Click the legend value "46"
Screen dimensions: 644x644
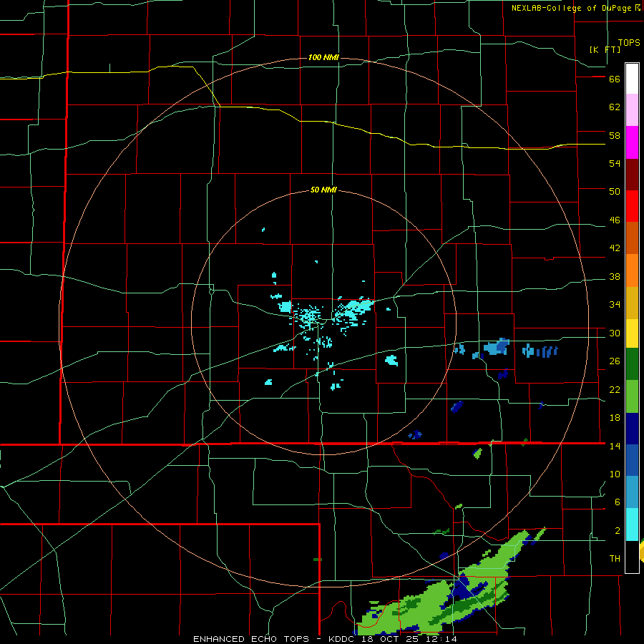[615, 220]
